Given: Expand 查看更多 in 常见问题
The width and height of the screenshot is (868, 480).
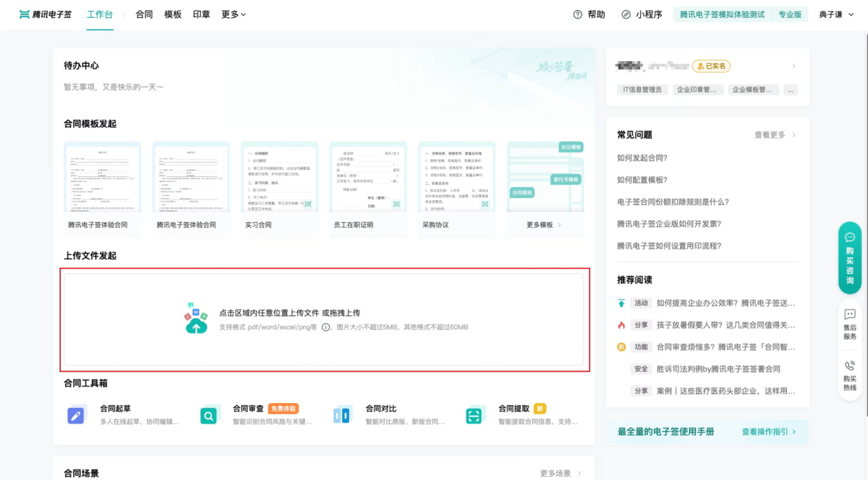Looking at the screenshot, I should [775, 135].
